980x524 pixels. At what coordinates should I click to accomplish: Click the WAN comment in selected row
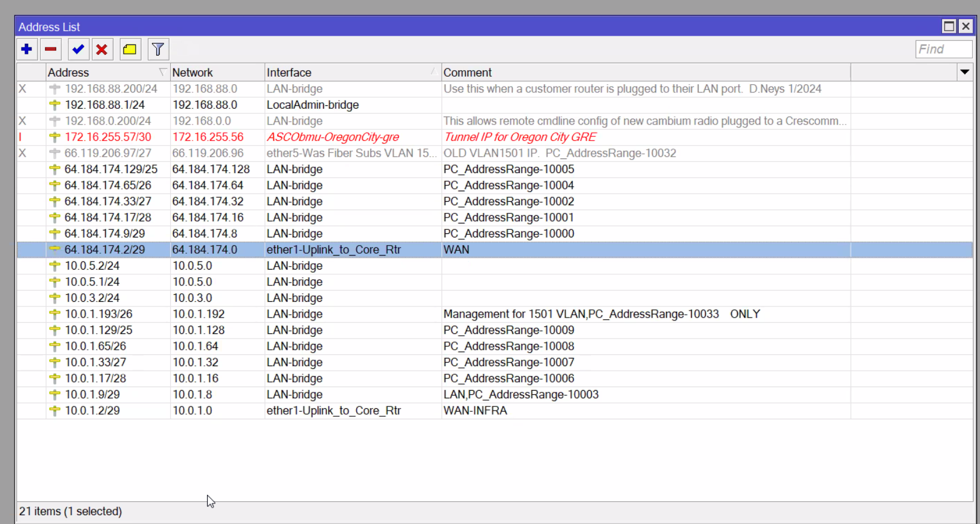click(457, 250)
